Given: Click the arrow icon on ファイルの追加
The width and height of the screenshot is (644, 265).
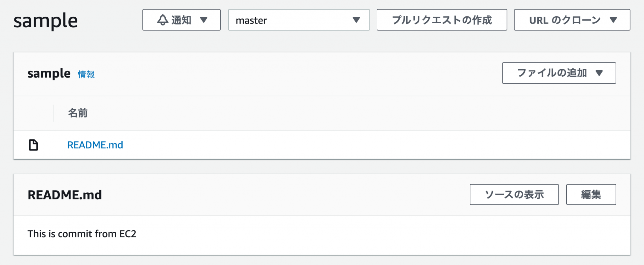Looking at the screenshot, I should point(599,73).
